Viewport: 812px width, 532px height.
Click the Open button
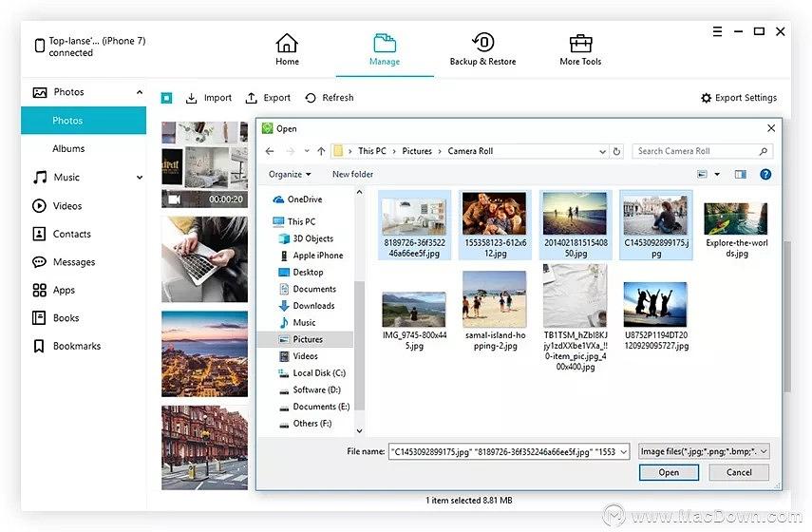point(669,472)
